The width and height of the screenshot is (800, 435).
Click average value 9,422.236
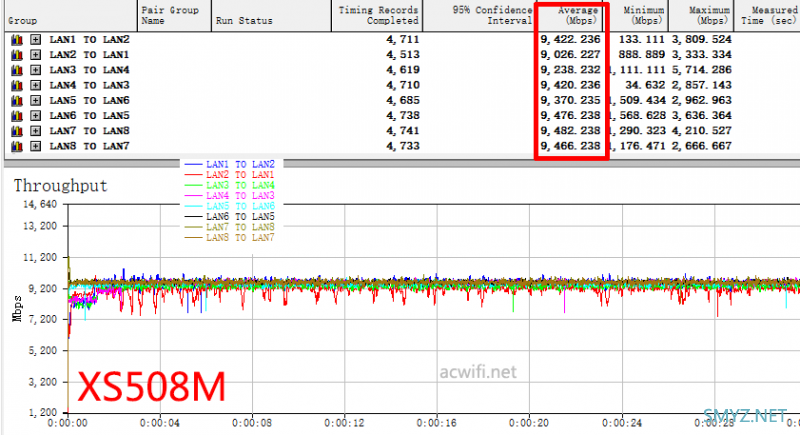(x=570, y=40)
